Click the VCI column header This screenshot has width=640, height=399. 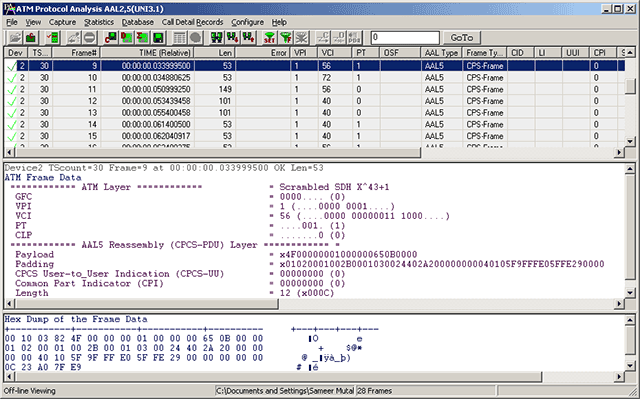tap(335, 53)
